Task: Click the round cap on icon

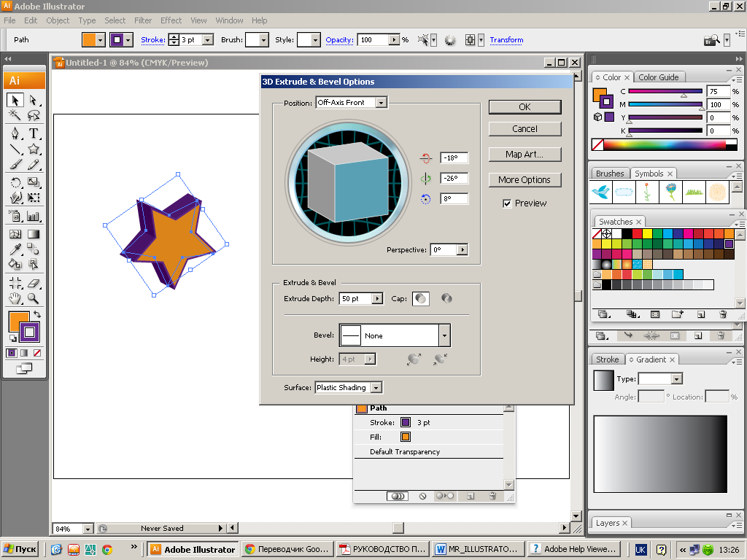Action: tap(421, 298)
